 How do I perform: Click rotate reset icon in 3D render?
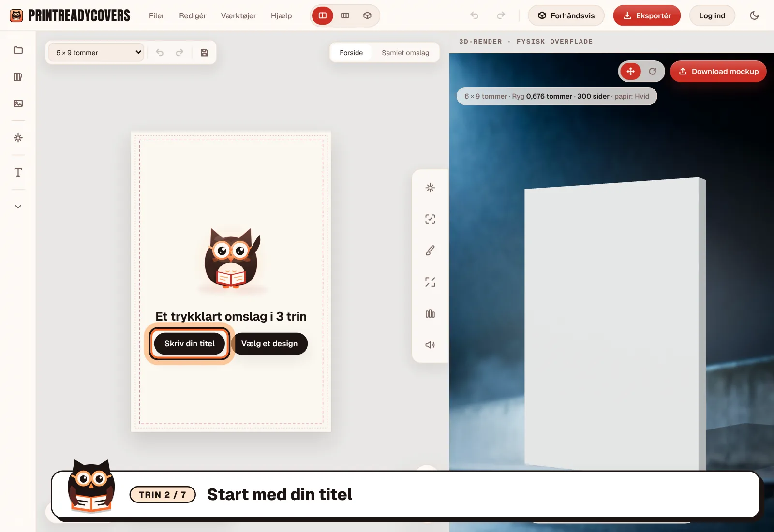pos(653,72)
